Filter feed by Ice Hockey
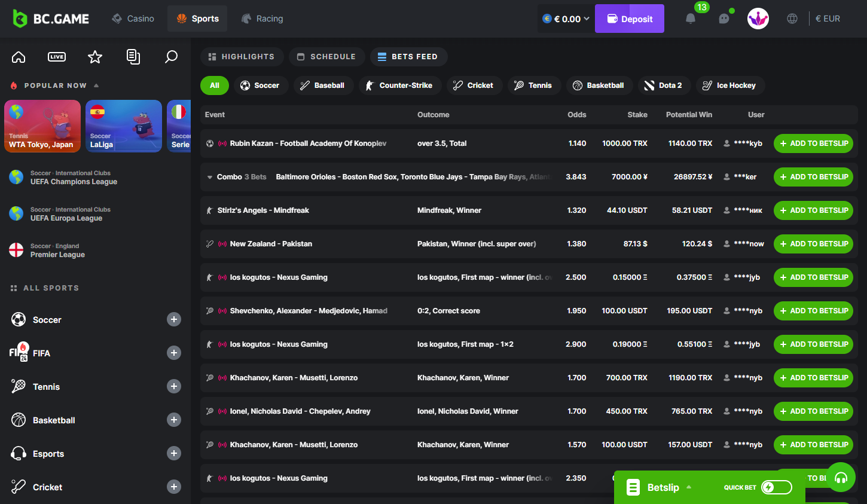Viewport: 867px width, 504px height. [x=730, y=85]
